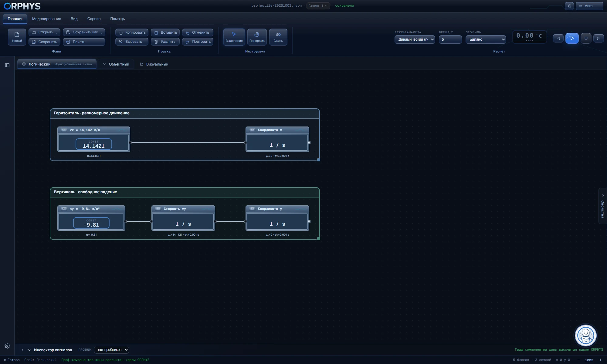Select the Панорама hand tool
The width and height of the screenshot is (607, 364).
257,37
